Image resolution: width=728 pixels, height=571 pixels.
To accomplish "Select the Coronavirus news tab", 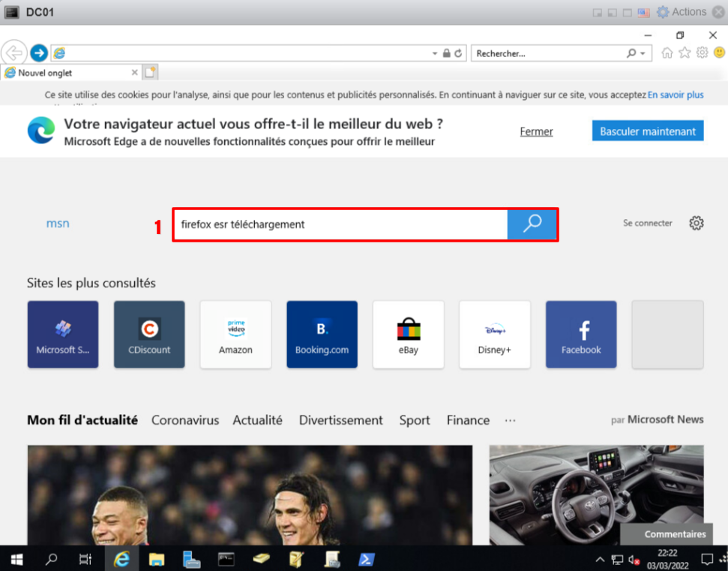I will tap(185, 420).
